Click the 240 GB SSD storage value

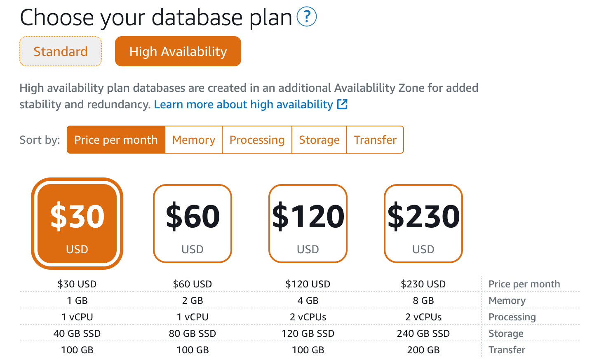point(423,333)
